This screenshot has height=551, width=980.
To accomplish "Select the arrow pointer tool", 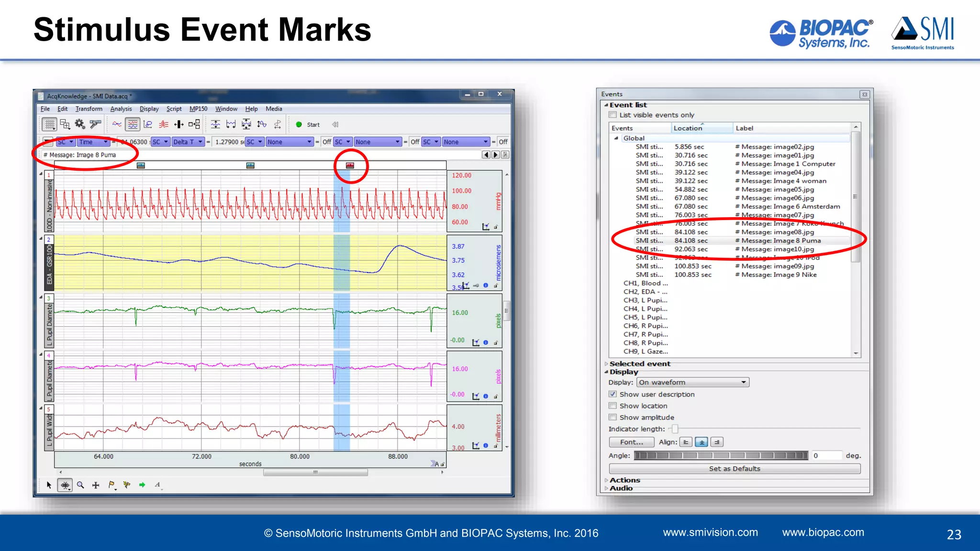I will coord(49,485).
